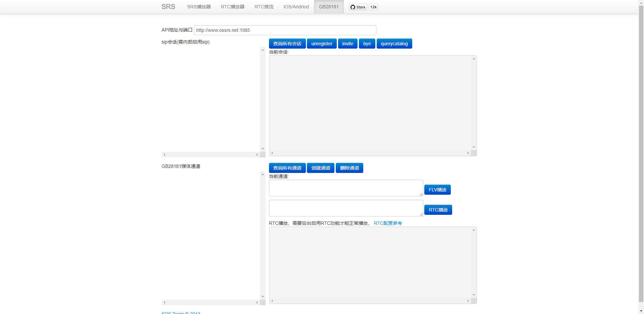
Task: Focus the FLV URL text box
Action: pyautogui.click(x=346, y=188)
